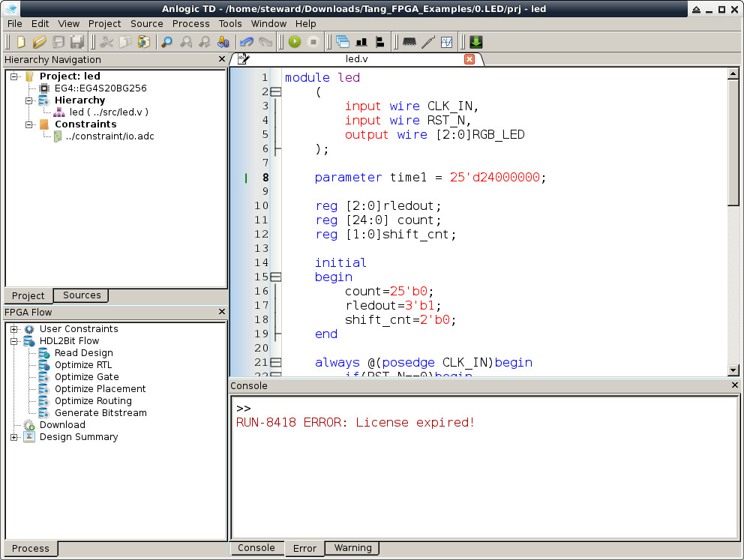Expand the User Constraints node
The width and height of the screenshot is (744, 560).
14,329
